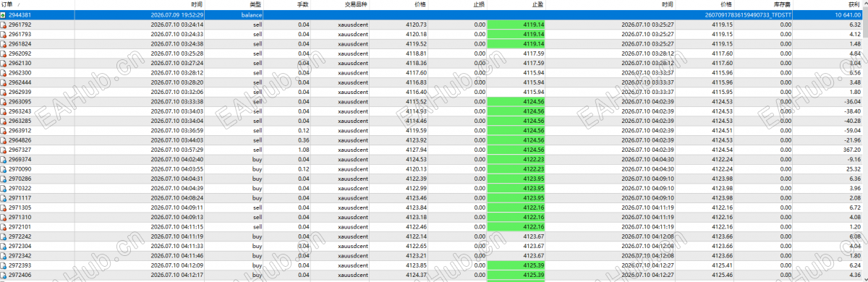The image size is (868, 282).
Task: Select the balance deposit icon for order 2944381
Action: point(4,14)
